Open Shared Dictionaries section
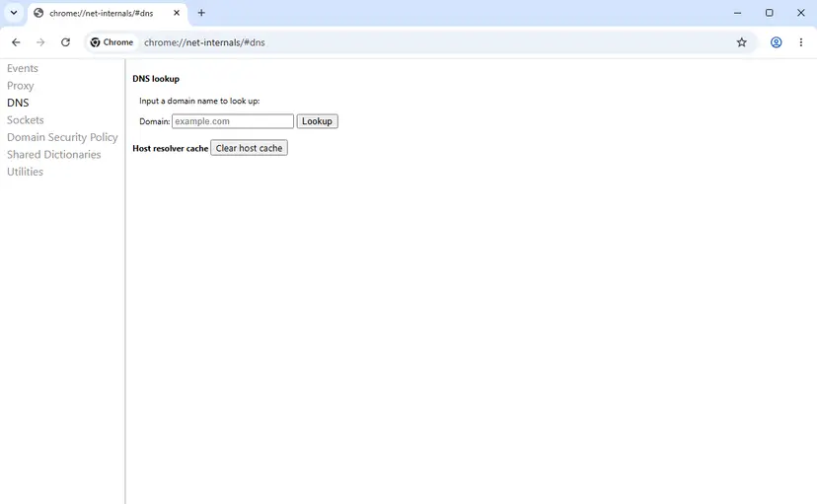This screenshot has width=817, height=504. coord(53,154)
